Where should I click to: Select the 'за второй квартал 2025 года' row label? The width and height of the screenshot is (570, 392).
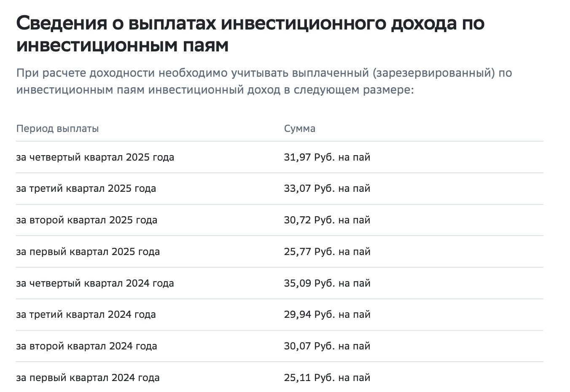(x=86, y=220)
